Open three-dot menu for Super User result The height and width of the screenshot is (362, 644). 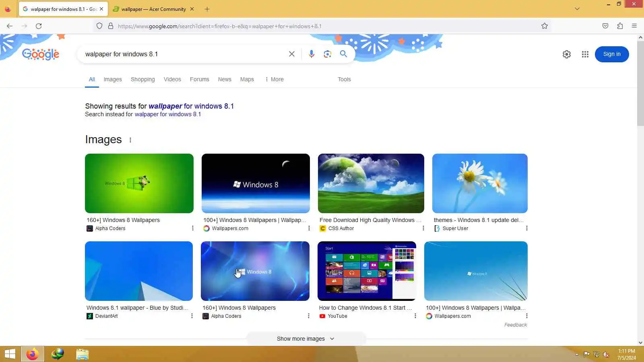point(526,228)
